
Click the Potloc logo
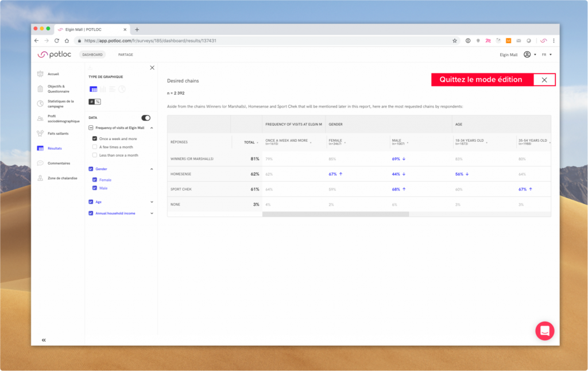55,55
